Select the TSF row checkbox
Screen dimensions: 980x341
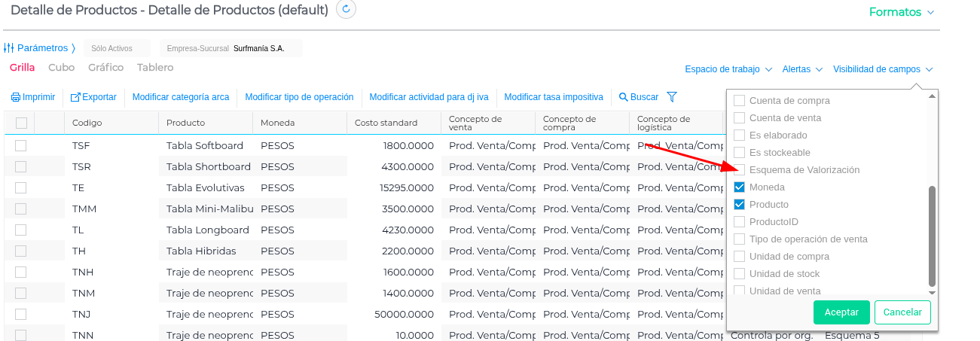tap(21, 145)
